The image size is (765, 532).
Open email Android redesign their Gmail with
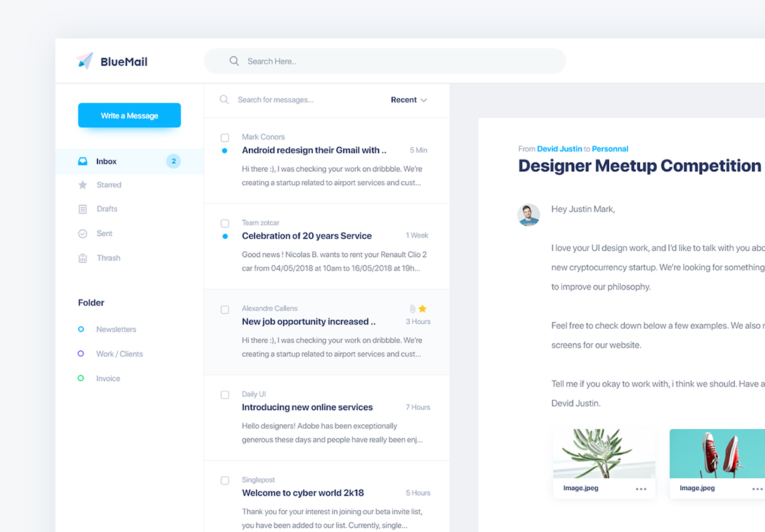[314, 150]
